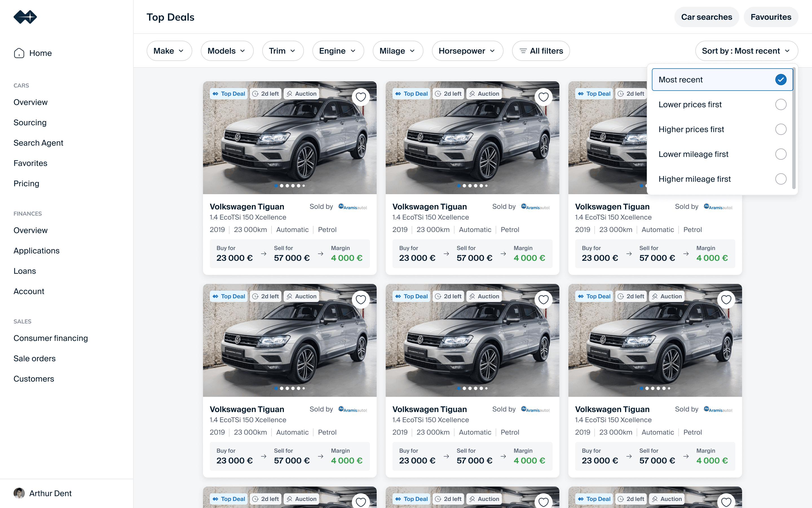This screenshot has height=508, width=812.
Task: Pick Higher mileage first sorting
Action: [x=722, y=179]
